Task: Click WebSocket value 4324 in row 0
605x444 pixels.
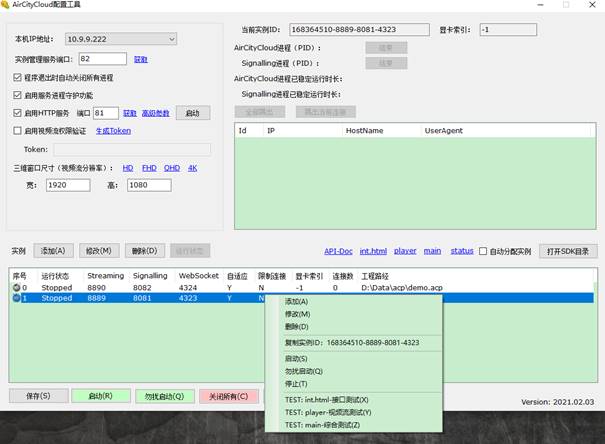Action: tap(188, 288)
